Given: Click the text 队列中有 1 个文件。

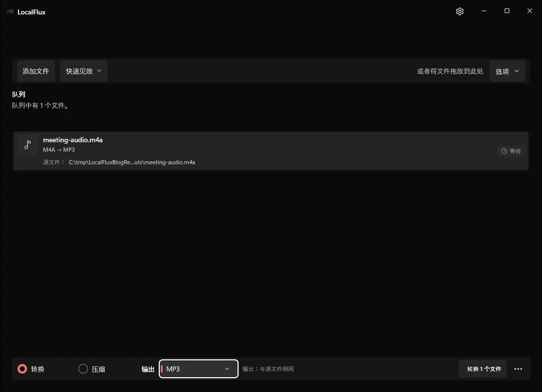Looking at the screenshot, I should tap(40, 106).
